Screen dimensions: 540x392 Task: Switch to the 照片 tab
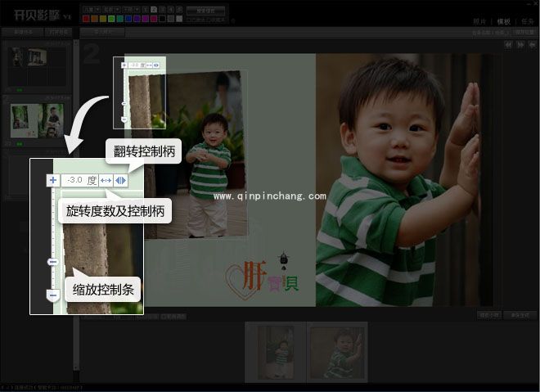pos(479,22)
